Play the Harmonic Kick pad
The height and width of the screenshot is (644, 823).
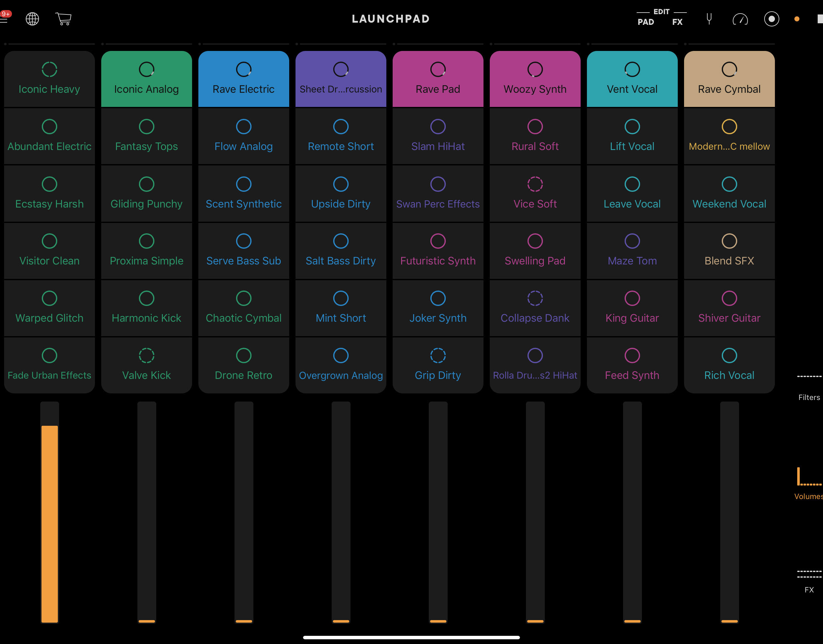click(146, 308)
